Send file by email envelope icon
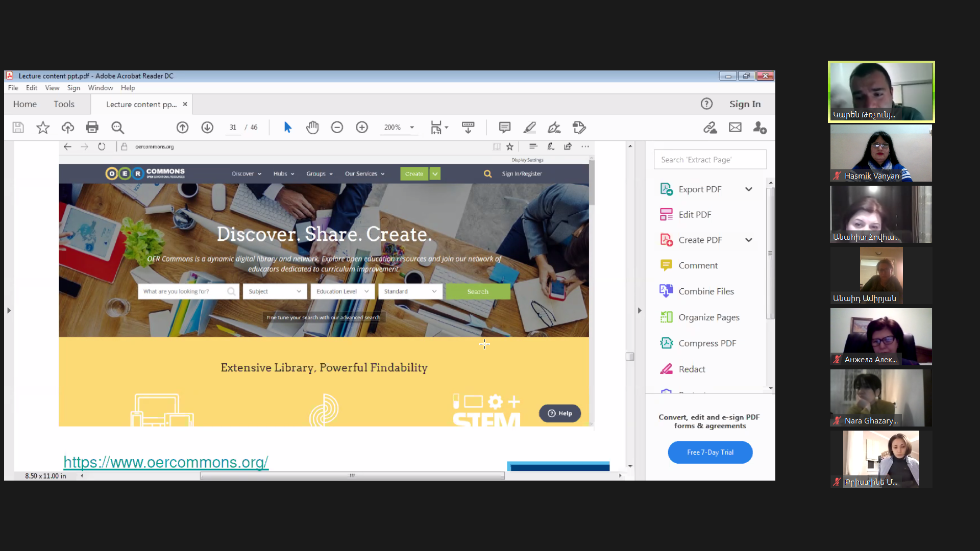The image size is (980, 551). 735,128
